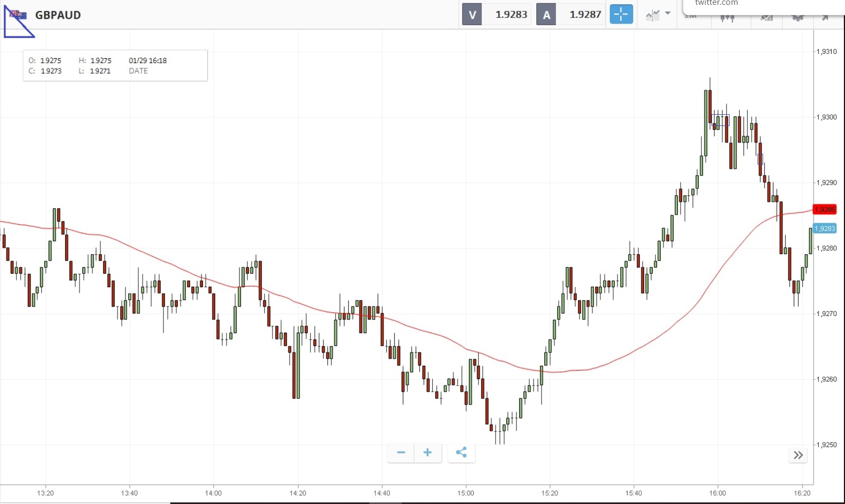Screen dimensions: 845x504
Task: Click the 13:20 time axis label
Action: point(45,493)
